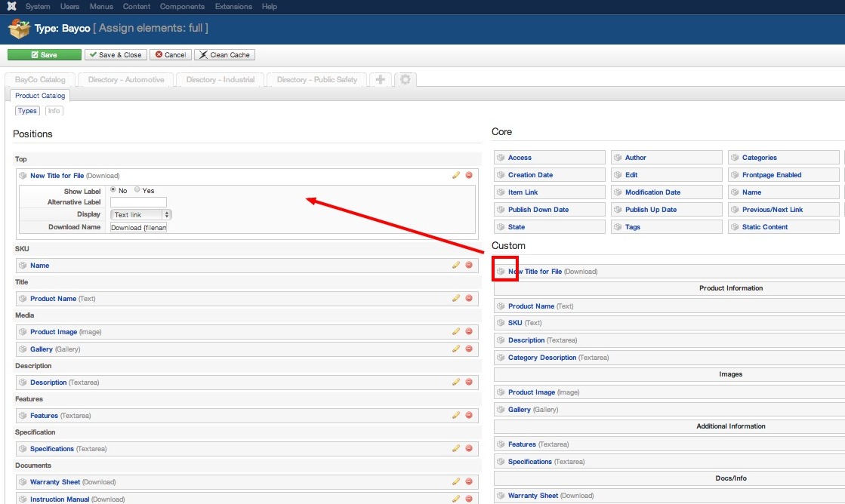Remove Instruction Manual from Documents position
Image resolution: width=845 pixels, height=504 pixels.
469,499
